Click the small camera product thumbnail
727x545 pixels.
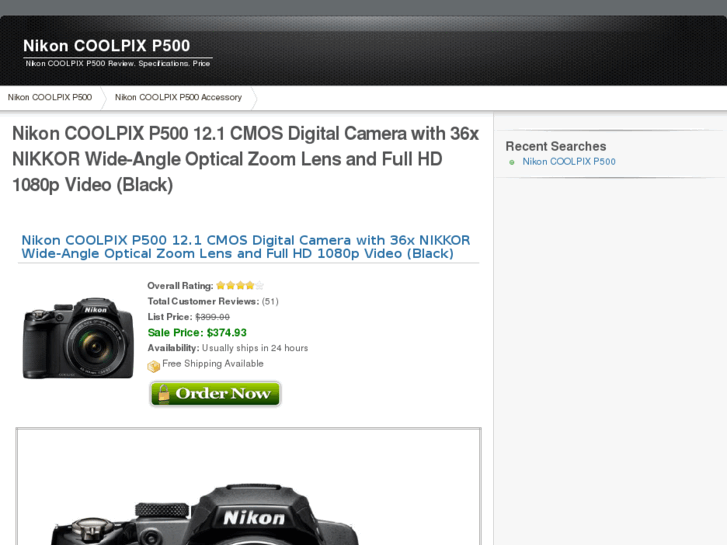click(x=78, y=338)
